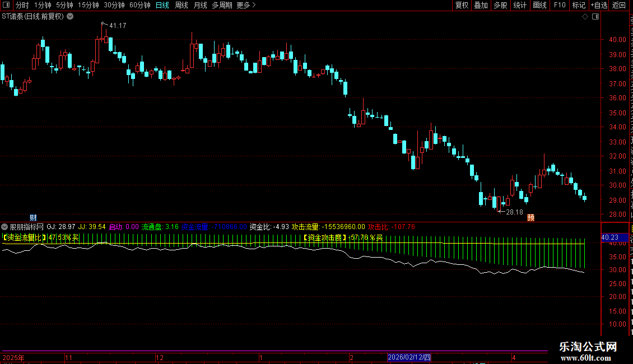633x364 pixels.
Task: Select the 30分钟 period
Action: pyautogui.click(x=114, y=5)
